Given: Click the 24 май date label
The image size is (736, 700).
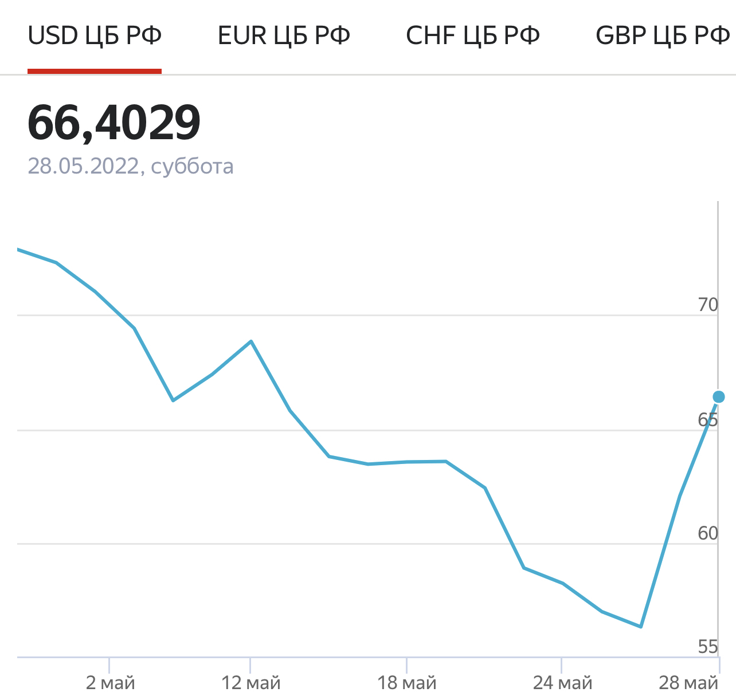Looking at the screenshot, I should click(563, 683).
